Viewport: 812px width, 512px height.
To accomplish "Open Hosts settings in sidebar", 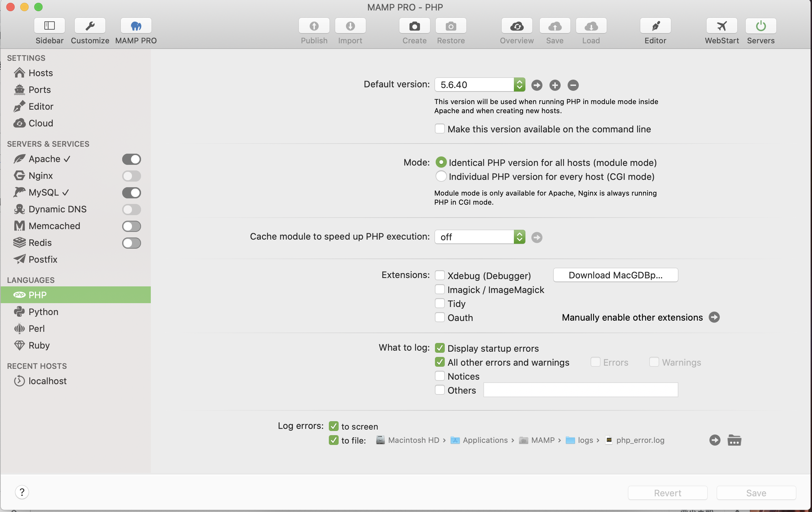I will click(75, 73).
